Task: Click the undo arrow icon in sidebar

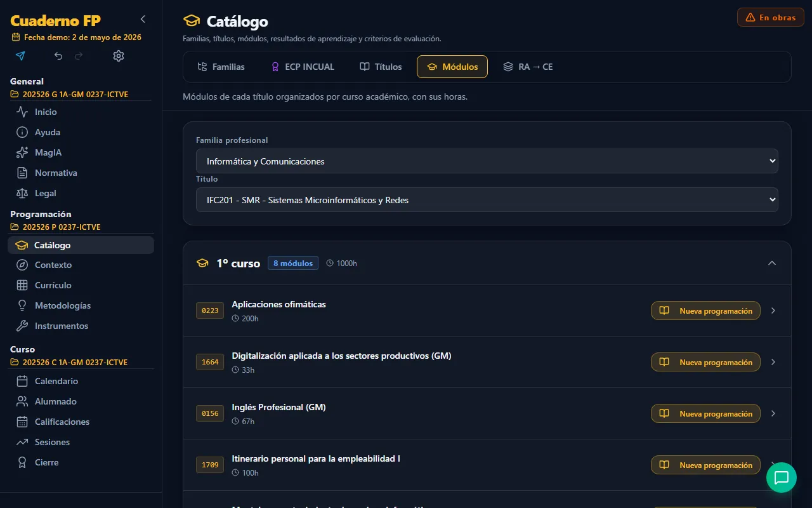Action: (x=58, y=56)
